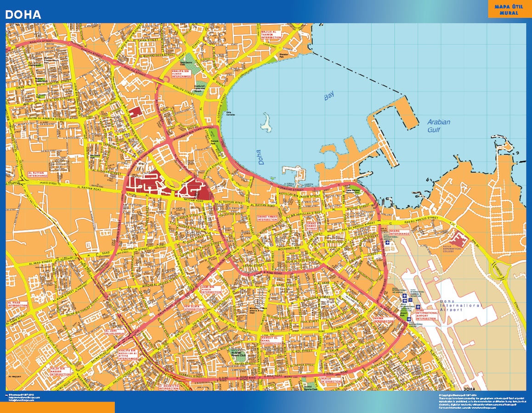The width and height of the screenshot is (532, 413).
Task: Select the VIP arrival airplane icon
Action: click(405, 296)
